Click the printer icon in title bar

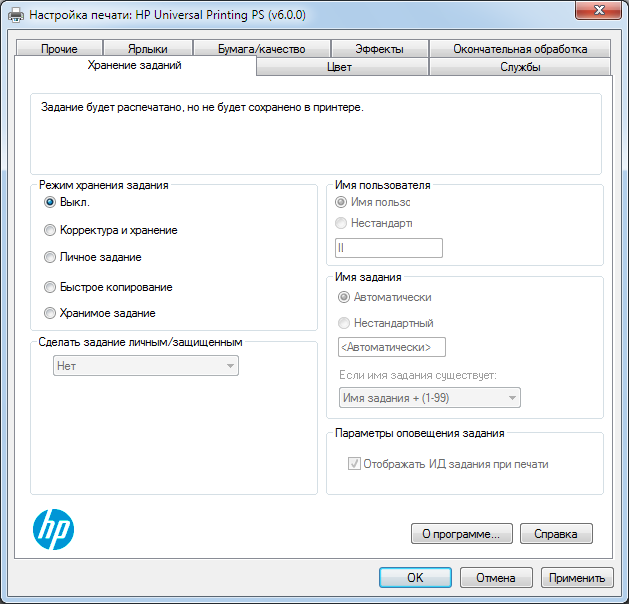[x=16, y=15]
